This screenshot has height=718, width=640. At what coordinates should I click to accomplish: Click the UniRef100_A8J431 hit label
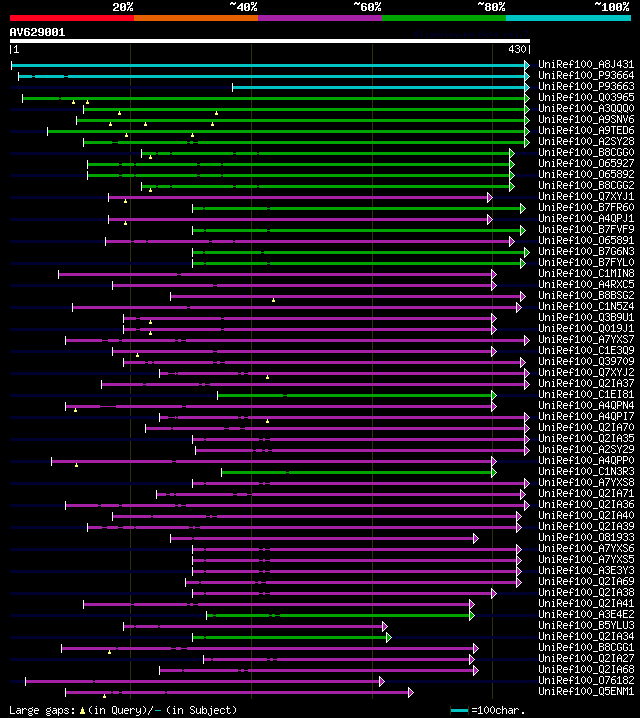(x=586, y=64)
